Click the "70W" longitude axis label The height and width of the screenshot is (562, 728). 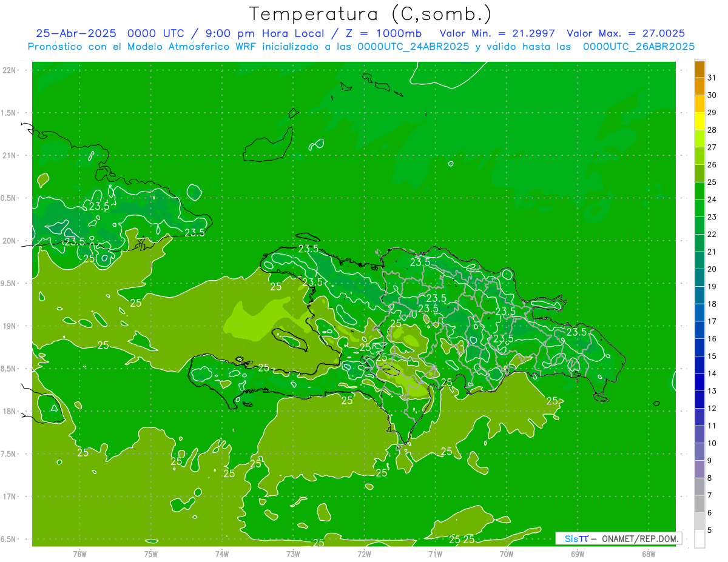(507, 554)
